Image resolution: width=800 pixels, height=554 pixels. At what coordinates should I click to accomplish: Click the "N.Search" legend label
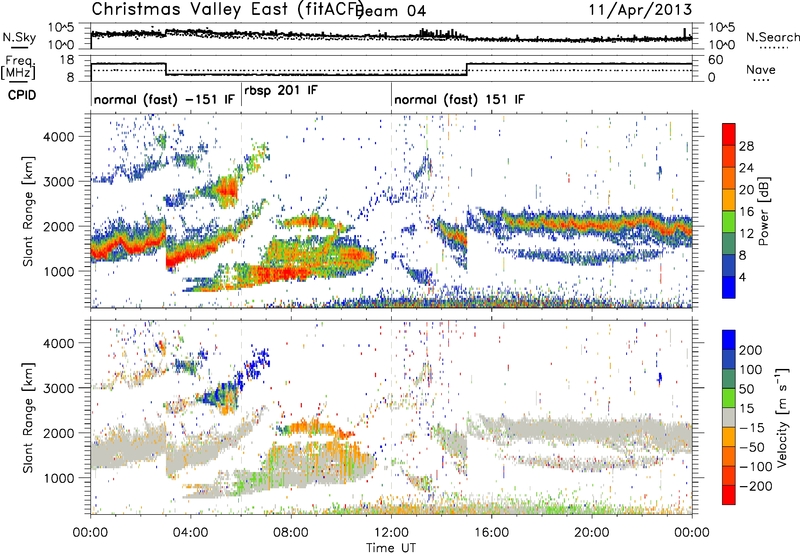tap(773, 37)
